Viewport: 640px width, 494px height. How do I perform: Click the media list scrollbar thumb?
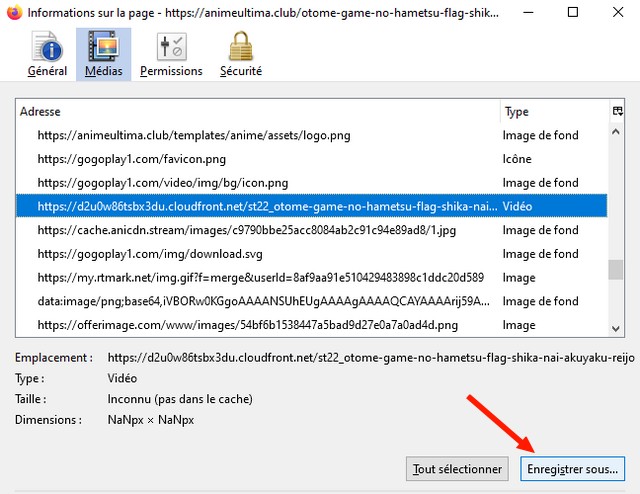pyautogui.click(x=616, y=269)
